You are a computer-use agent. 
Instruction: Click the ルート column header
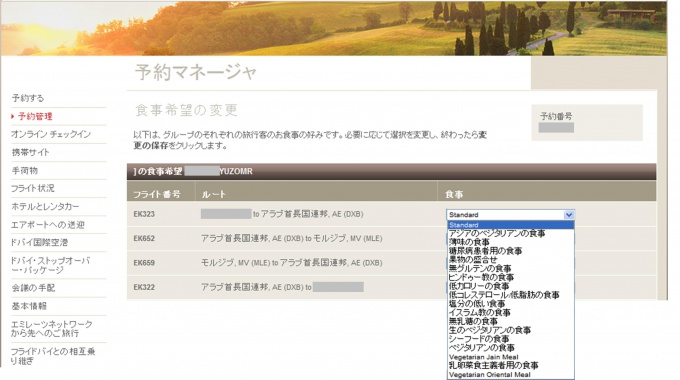click(x=214, y=194)
